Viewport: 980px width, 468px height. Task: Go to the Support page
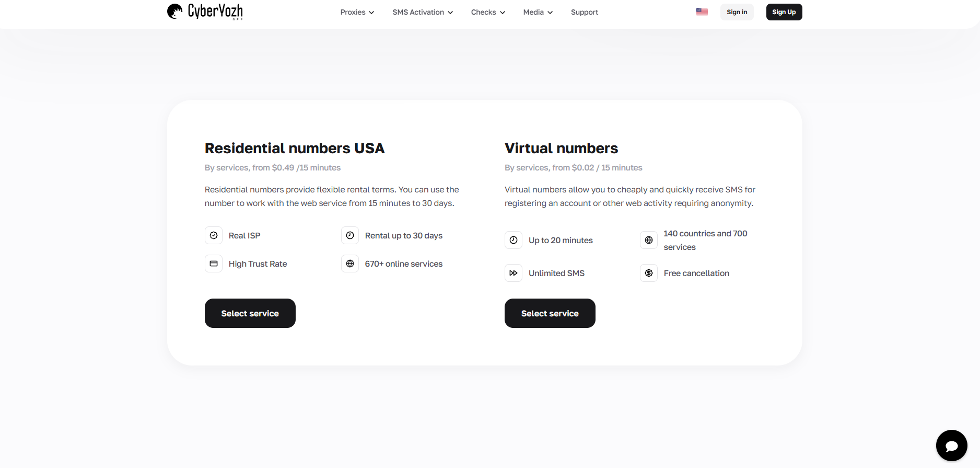pos(584,12)
